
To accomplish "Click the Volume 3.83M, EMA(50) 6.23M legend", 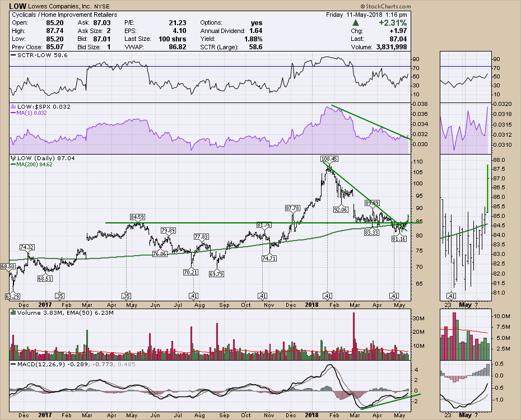I will pyautogui.click(x=62, y=312).
